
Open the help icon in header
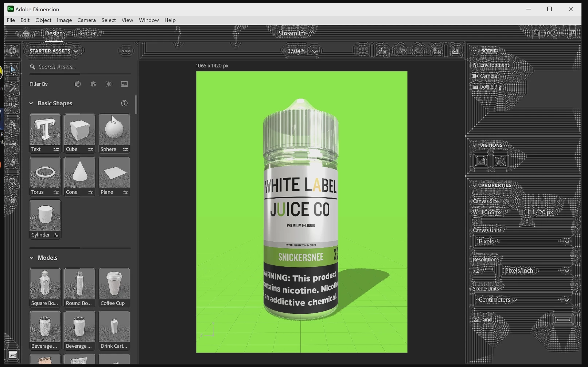click(x=554, y=34)
